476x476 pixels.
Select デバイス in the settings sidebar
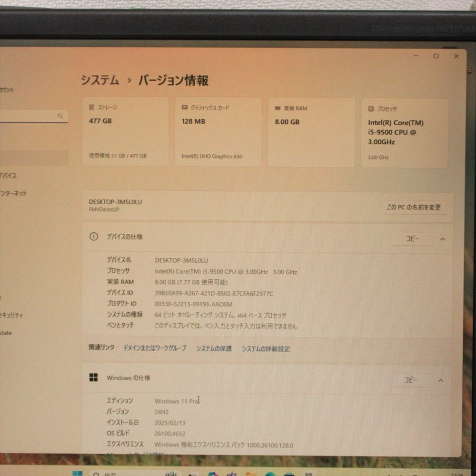(8, 176)
